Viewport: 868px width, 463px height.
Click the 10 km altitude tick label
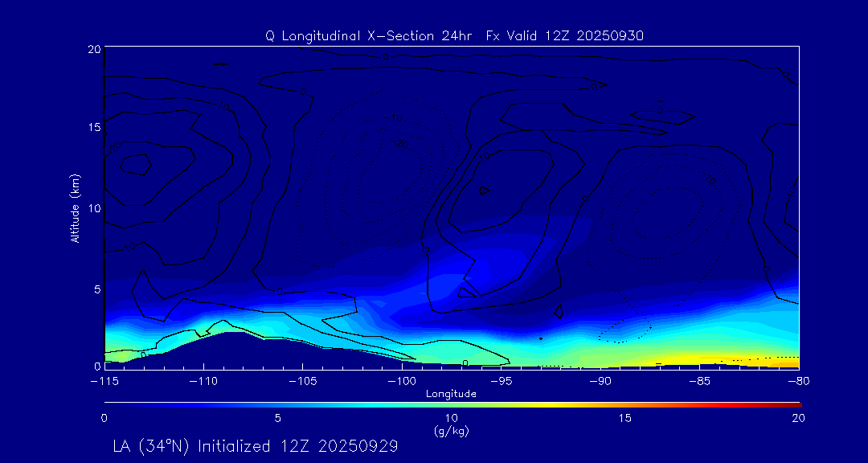point(92,208)
